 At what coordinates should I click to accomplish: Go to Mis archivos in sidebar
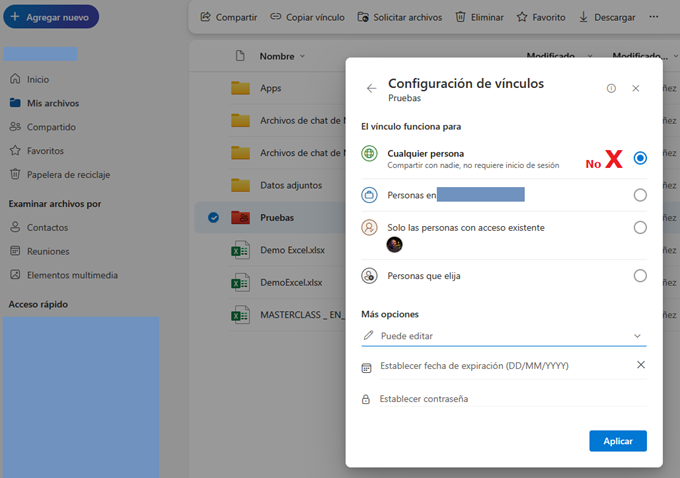coord(52,103)
